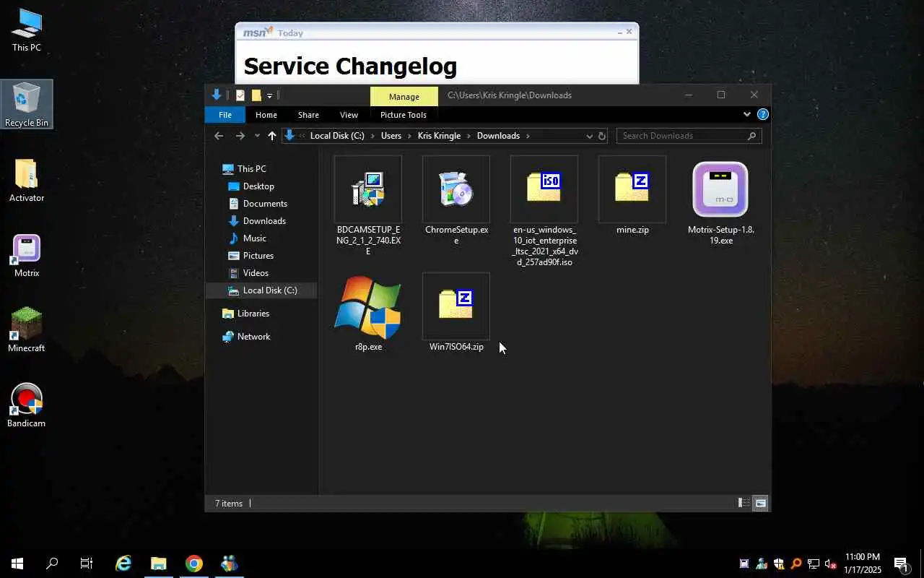Click the Search Downloads field

689,136
